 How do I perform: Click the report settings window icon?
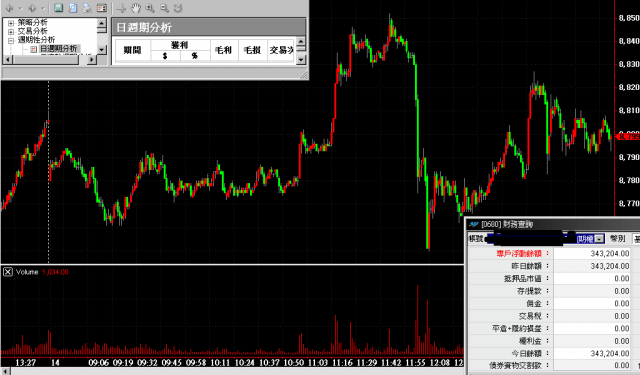pos(102,8)
